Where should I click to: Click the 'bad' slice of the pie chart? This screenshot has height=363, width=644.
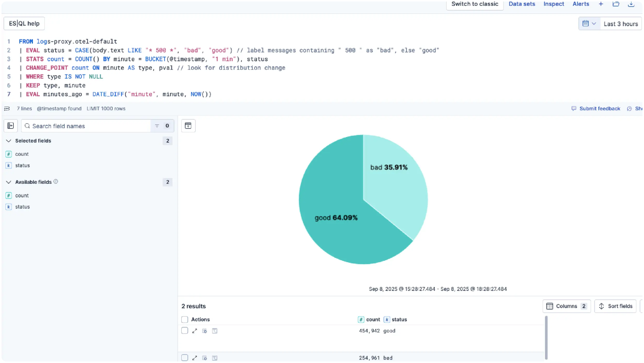click(x=395, y=184)
